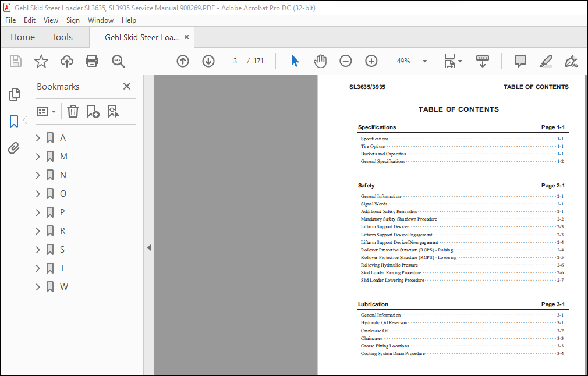Image resolution: width=588 pixels, height=376 pixels.
Task: Switch to the Tools tab
Action: tap(62, 37)
